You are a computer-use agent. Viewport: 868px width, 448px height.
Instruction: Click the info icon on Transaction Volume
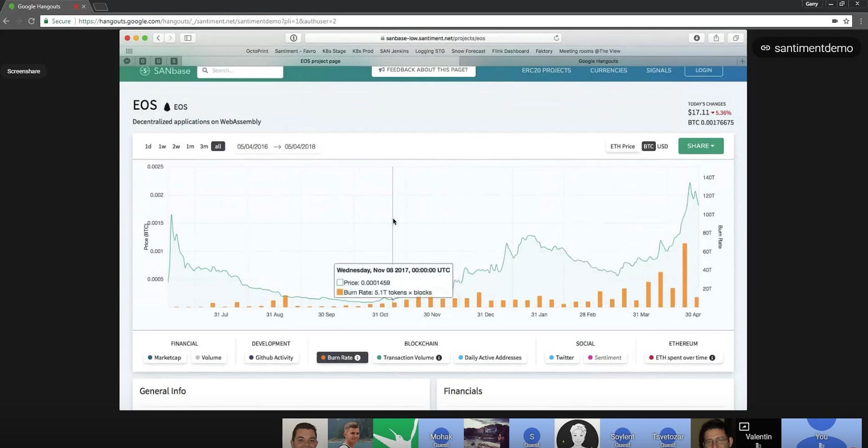pos(439,358)
